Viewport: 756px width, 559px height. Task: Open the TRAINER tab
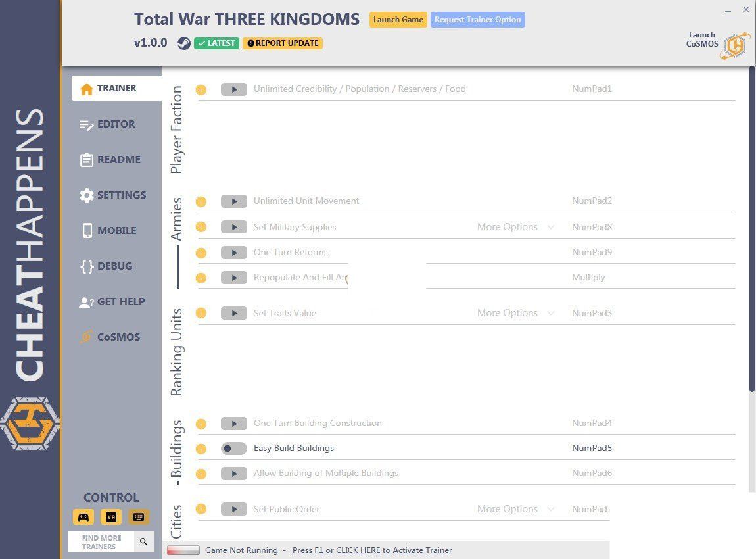pos(116,88)
